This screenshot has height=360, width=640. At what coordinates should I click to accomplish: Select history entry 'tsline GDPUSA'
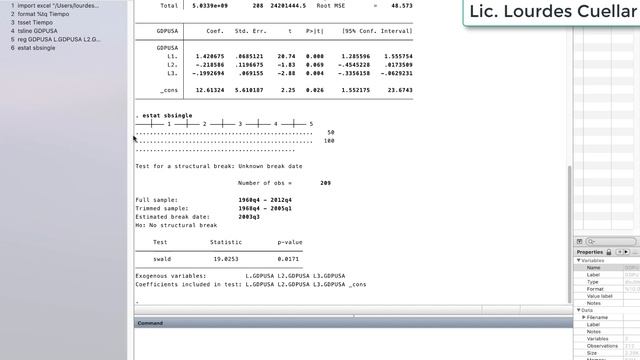pyautogui.click(x=34, y=31)
